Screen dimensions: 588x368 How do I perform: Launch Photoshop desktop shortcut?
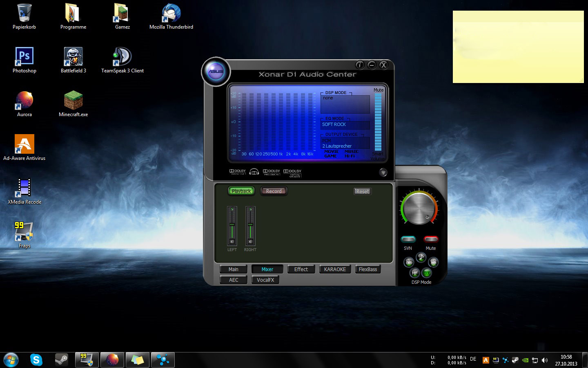(24, 60)
